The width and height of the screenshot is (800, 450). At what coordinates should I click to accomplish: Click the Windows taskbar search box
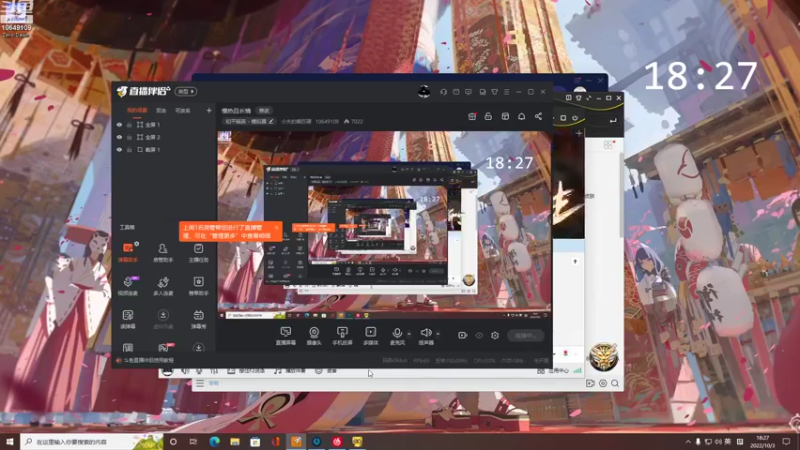click(x=92, y=441)
